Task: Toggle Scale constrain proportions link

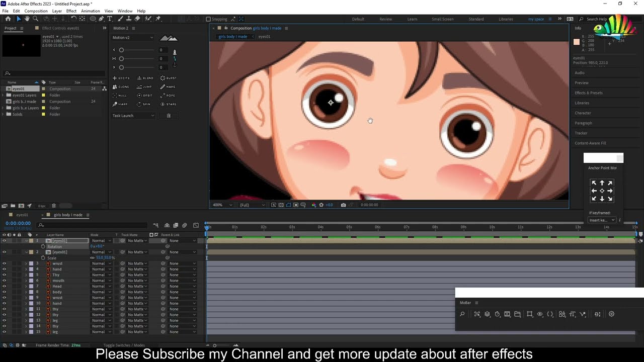Action: coord(92,258)
